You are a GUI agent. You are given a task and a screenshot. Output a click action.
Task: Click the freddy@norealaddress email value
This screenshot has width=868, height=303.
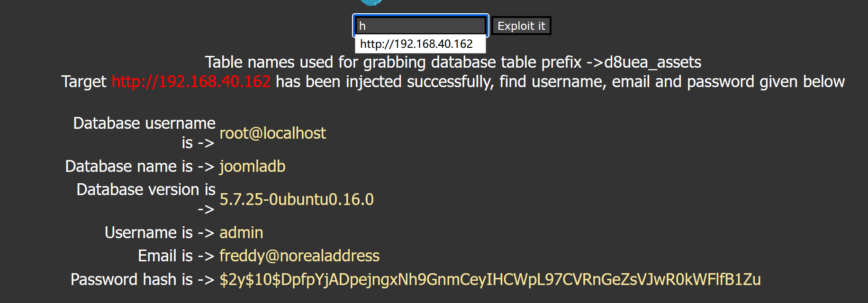click(299, 256)
